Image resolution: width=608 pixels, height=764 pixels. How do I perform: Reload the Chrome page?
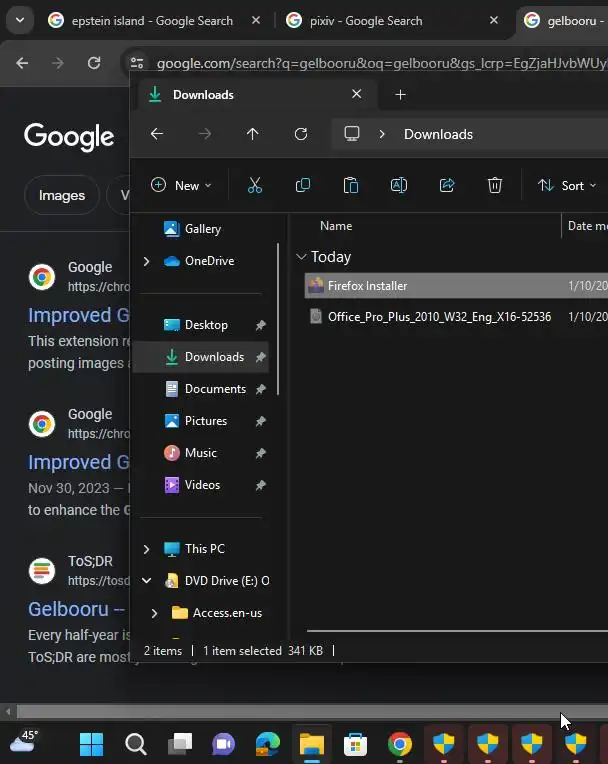click(94, 63)
